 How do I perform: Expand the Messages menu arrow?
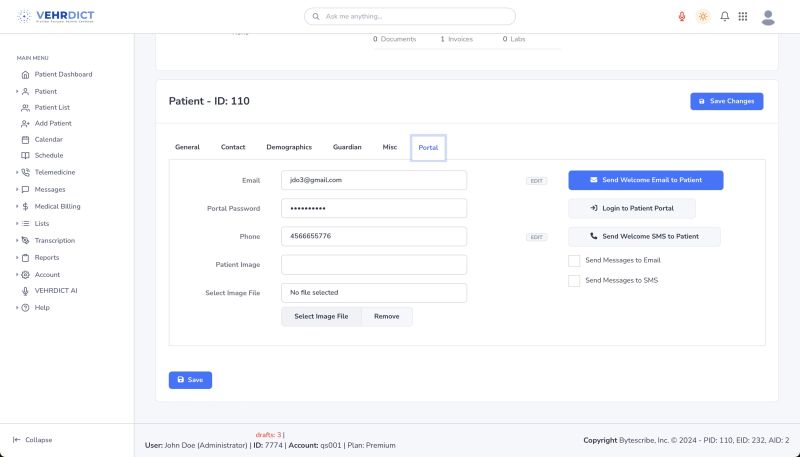17,189
